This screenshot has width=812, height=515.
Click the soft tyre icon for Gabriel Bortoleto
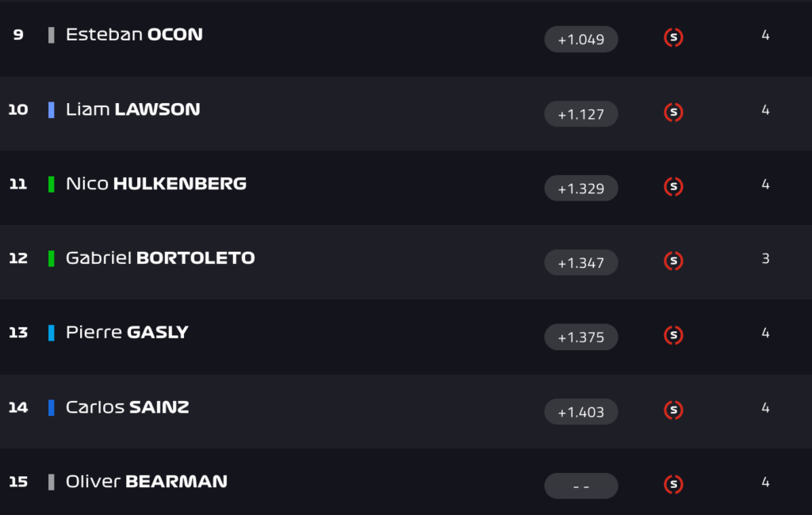coord(673,261)
